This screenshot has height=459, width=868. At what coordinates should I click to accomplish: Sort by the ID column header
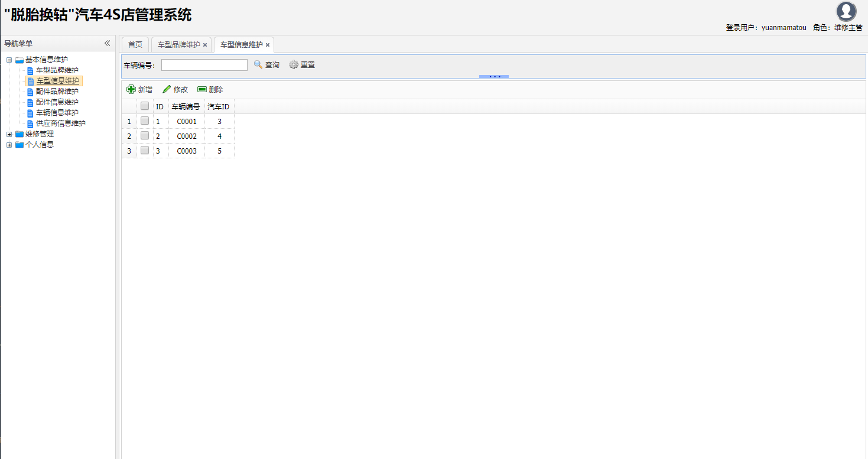point(160,107)
